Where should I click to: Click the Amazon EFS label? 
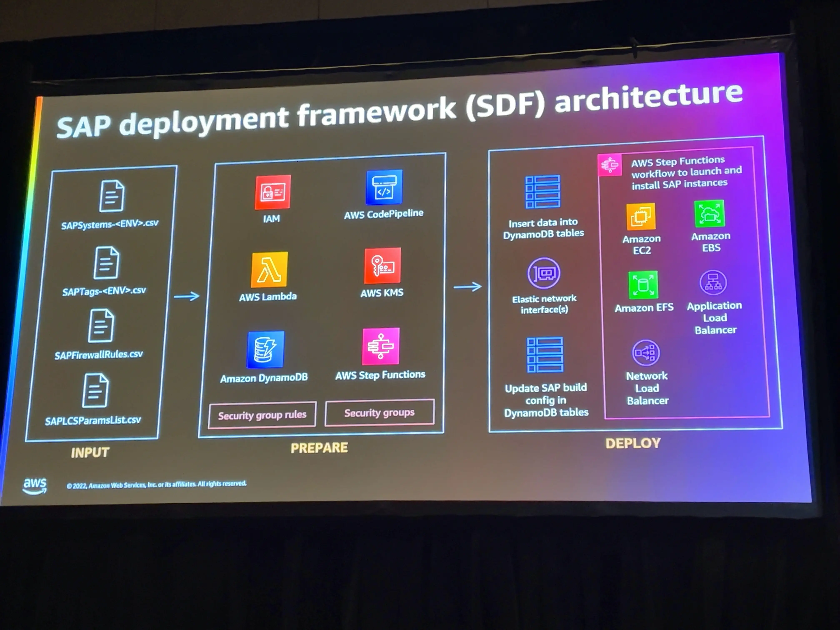click(644, 307)
